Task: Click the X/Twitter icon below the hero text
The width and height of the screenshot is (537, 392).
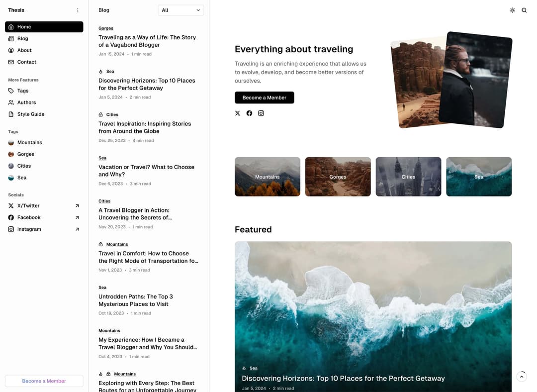Action: pyautogui.click(x=237, y=113)
